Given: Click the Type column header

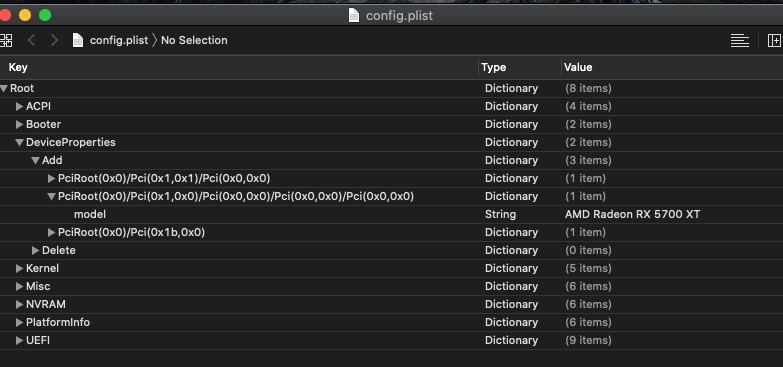Looking at the screenshot, I should [x=494, y=67].
